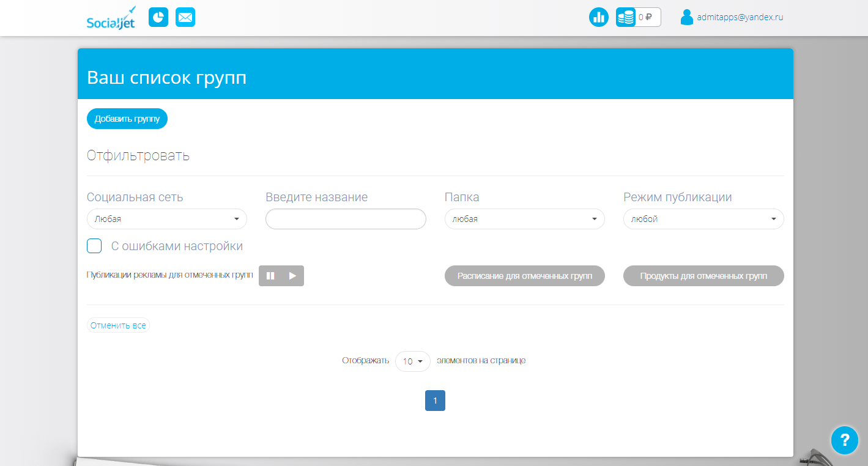Click "Расписание для отмеченных групп" button
Viewport: 868px width, 466px height.
point(525,276)
